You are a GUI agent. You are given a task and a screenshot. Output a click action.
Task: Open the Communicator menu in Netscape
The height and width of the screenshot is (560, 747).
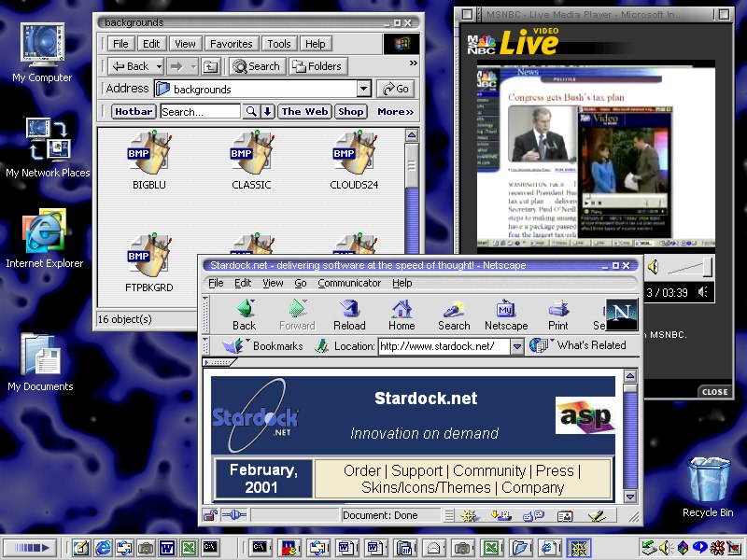(x=349, y=283)
